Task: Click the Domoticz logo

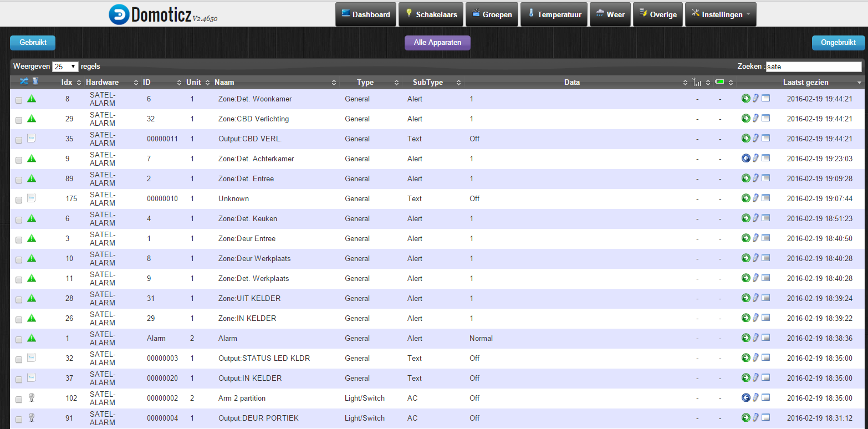Action: 163,15
